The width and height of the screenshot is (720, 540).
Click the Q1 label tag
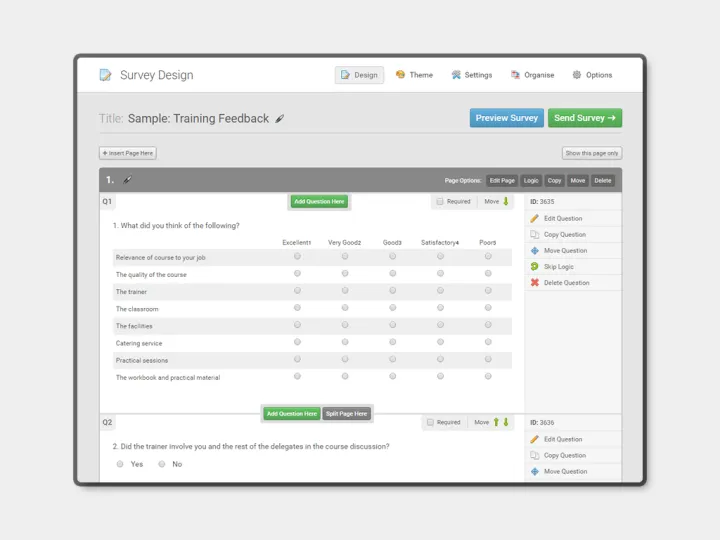click(107, 202)
